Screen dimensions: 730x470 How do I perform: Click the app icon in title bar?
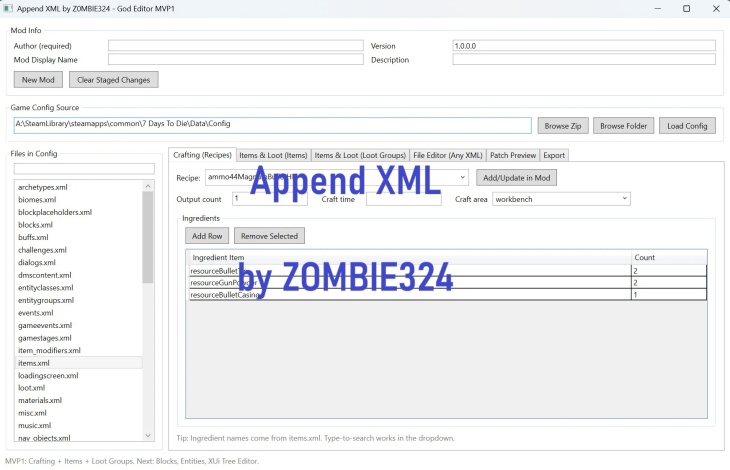point(8,8)
